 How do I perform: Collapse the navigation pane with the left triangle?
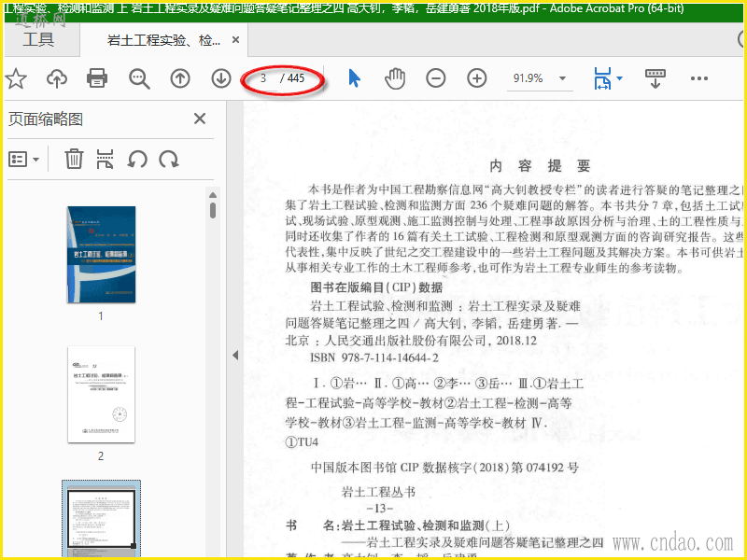[235, 356]
